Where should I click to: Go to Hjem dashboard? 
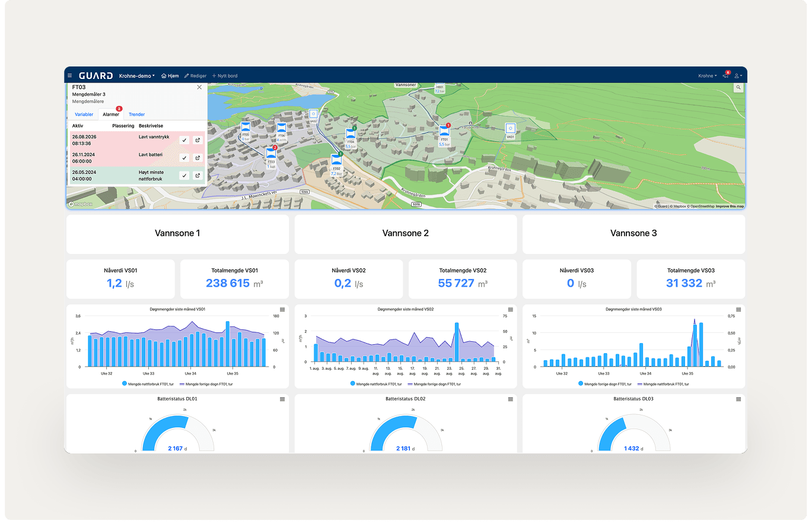click(170, 76)
